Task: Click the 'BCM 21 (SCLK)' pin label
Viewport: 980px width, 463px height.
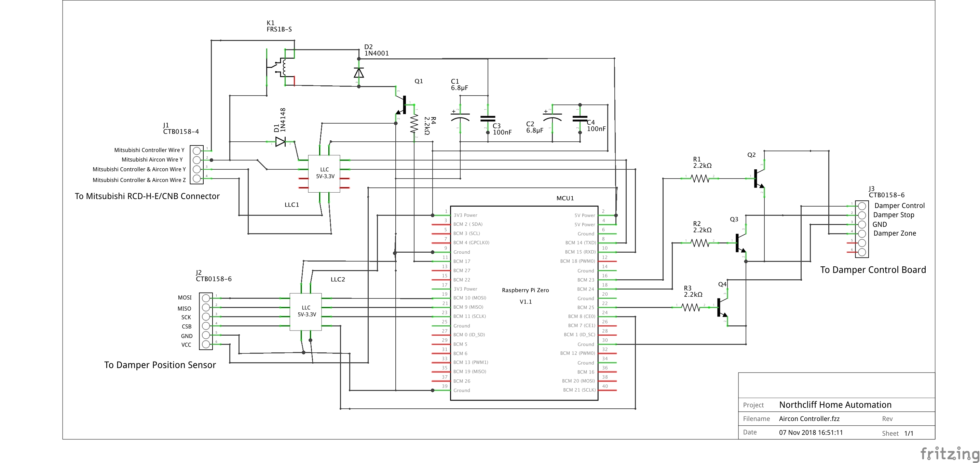Action: [579, 390]
